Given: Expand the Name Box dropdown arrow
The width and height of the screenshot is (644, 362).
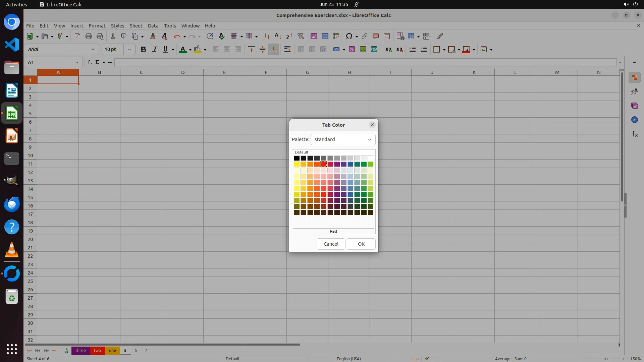Looking at the screenshot, I should (x=77, y=62).
